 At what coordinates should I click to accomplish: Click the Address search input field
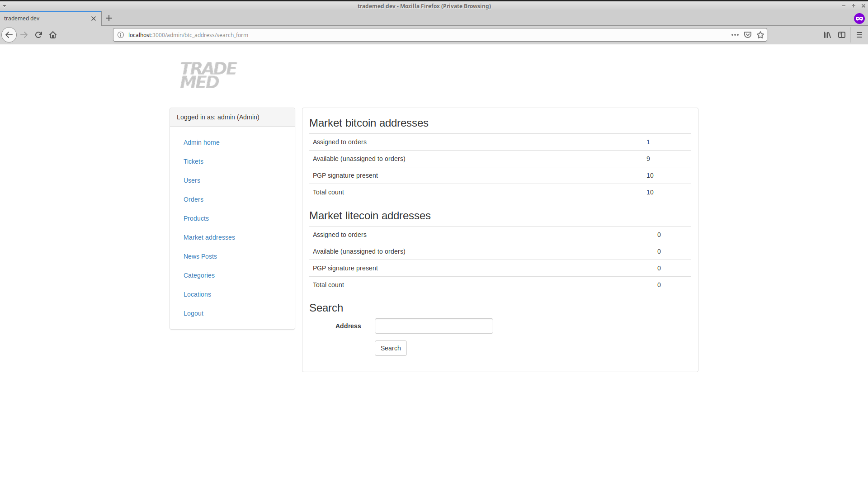click(x=434, y=326)
